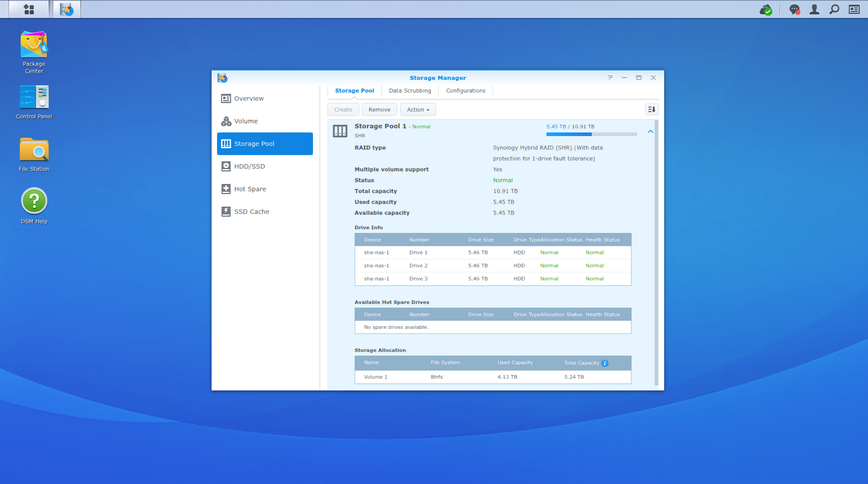Viewport: 868px width, 484px height.
Task: Open the DSM Main Menu grid icon
Action: [x=29, y=9]
